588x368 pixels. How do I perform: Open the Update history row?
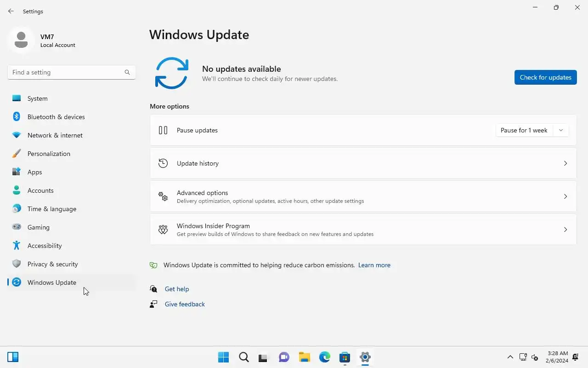click(363, 163)
